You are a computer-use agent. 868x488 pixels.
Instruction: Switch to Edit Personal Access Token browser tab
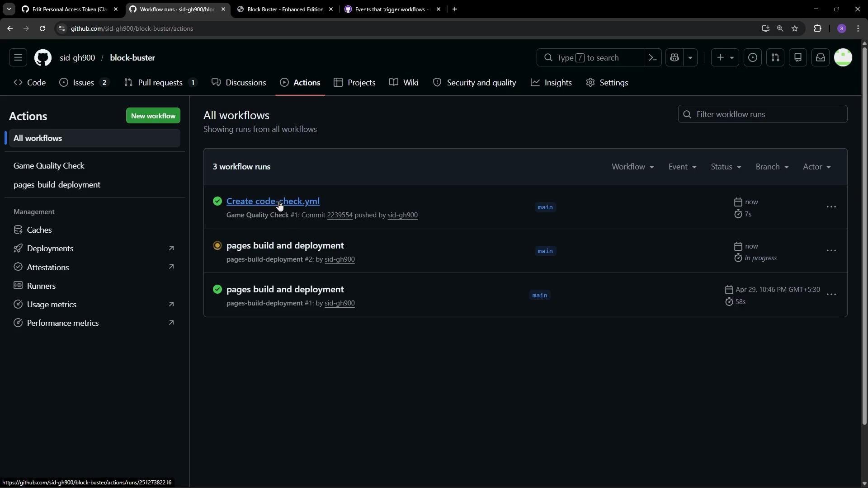pos(70,9)
